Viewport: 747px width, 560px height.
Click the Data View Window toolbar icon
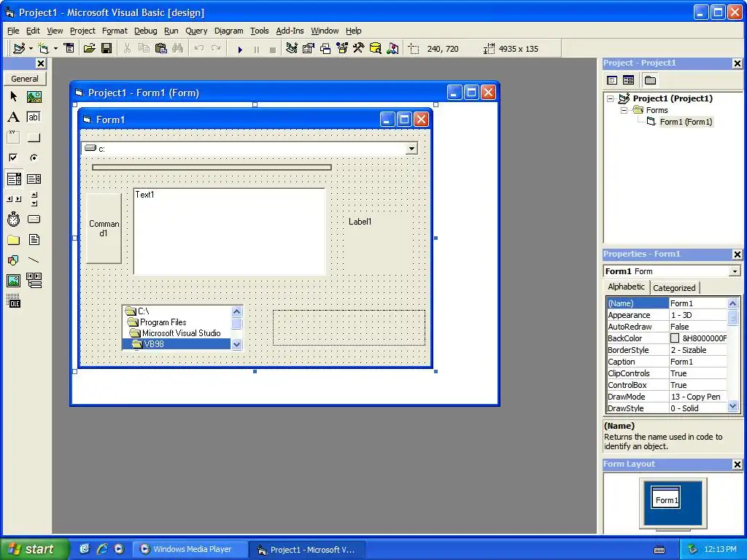tap(376, 48)
